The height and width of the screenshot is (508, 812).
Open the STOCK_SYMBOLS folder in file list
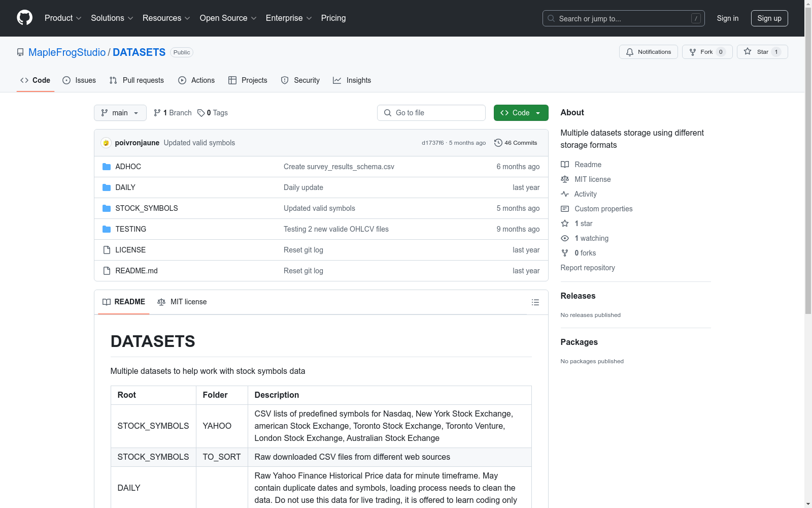point(147,208)
